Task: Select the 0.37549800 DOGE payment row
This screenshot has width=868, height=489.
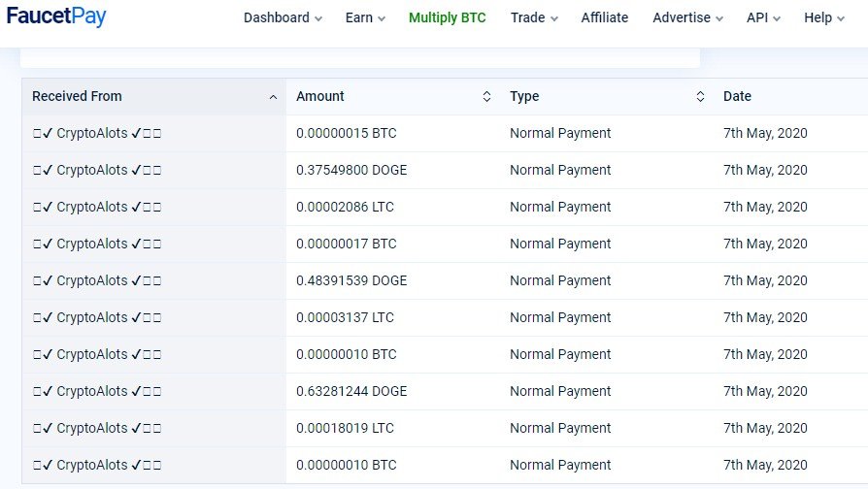Action: [445, 171]
